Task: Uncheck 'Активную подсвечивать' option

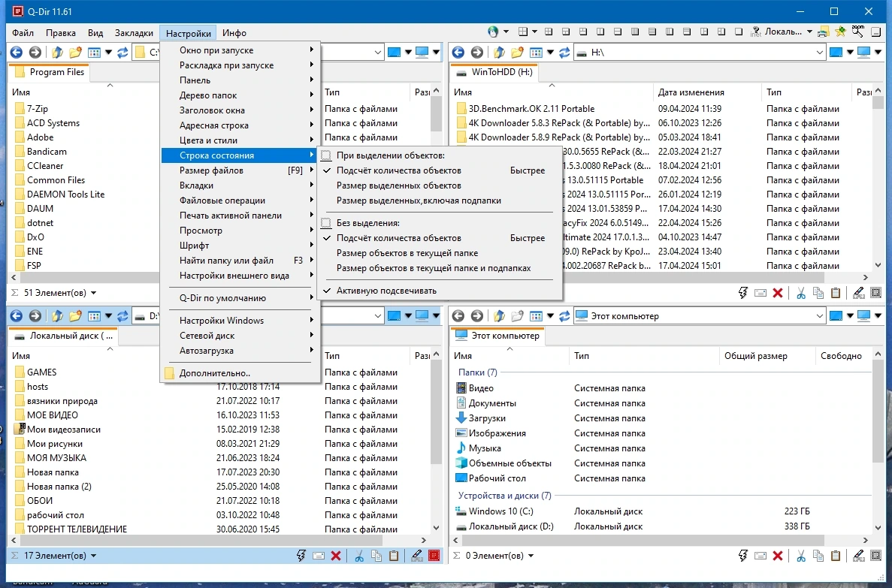Action: click(386, 291)
